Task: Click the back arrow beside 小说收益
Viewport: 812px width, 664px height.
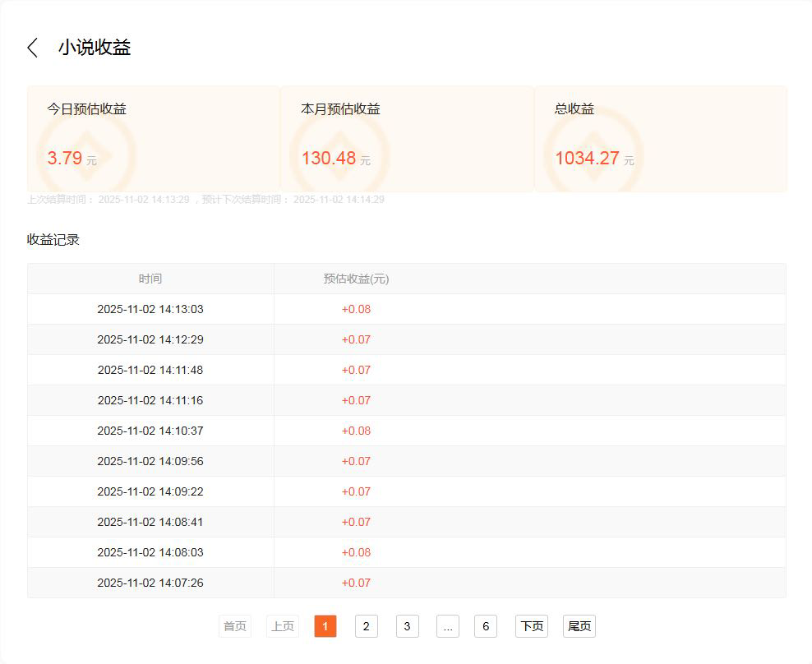Action: point(33,48)
